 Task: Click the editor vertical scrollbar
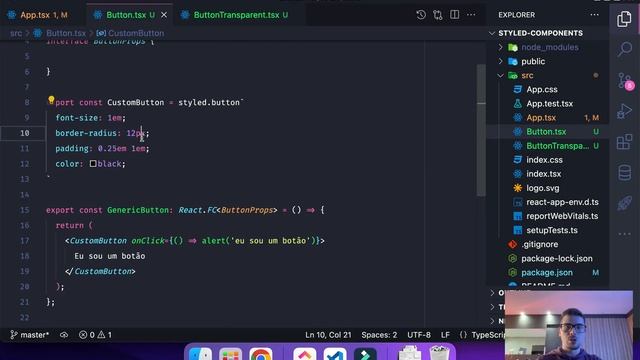pyautogui.click(x=481, y=131)
